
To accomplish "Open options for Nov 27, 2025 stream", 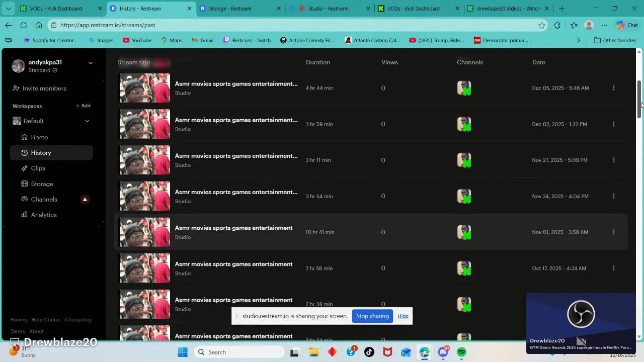I will tap(613, 160).
